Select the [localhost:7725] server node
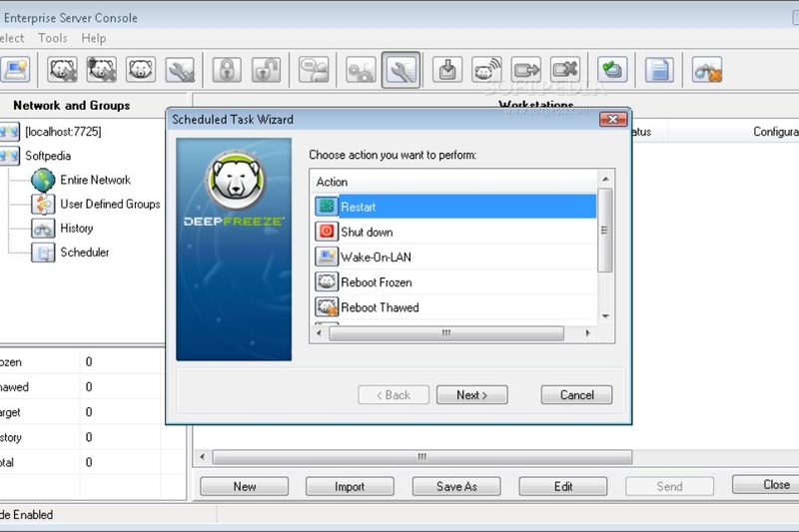This screenshot has height=532, width=799. (x=63, y=132)
